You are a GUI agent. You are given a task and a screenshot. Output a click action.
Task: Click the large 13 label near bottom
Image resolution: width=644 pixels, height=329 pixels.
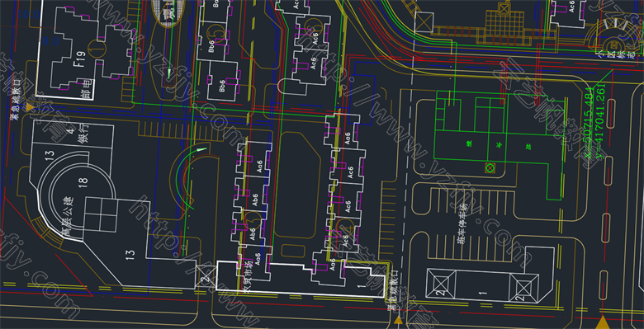point(130,253)
